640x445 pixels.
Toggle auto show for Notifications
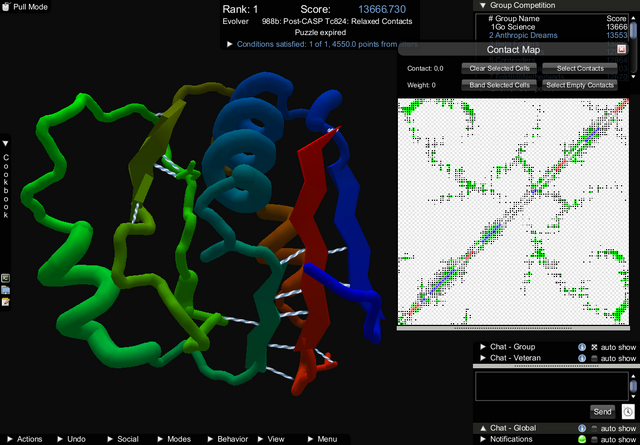[x=594, y=439]
